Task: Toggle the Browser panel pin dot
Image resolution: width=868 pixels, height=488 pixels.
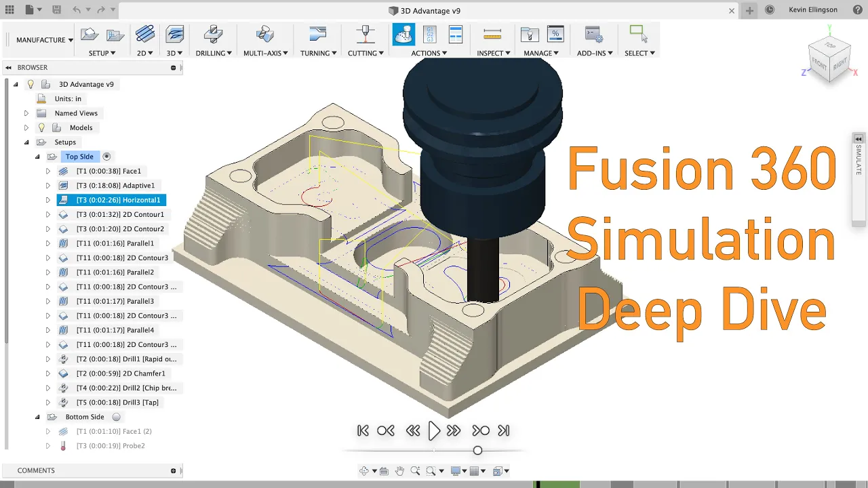Action: pyautogui.click(x=174, y=68)
